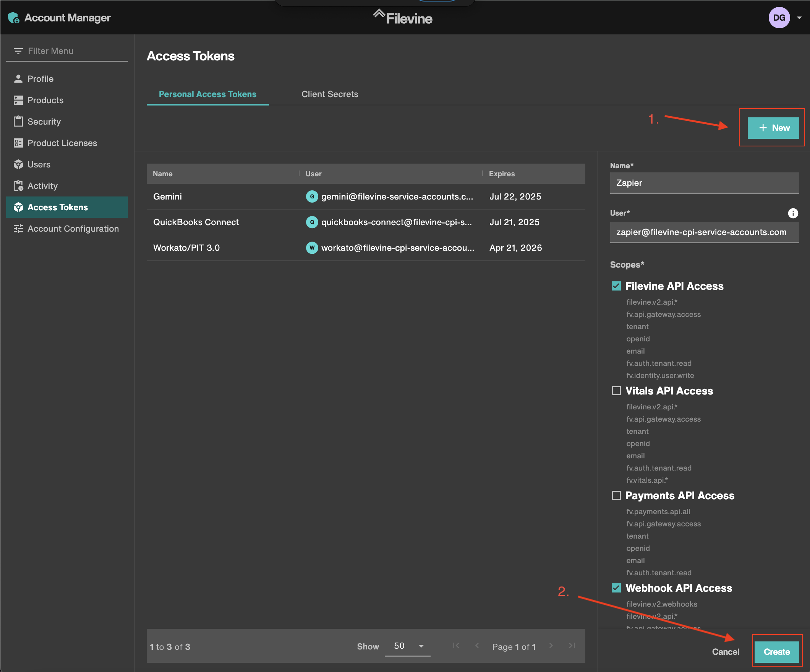The width and height of the screenshot is (810, 672).
Task: Click the Security clipboard icon
Action: [18, 122]
